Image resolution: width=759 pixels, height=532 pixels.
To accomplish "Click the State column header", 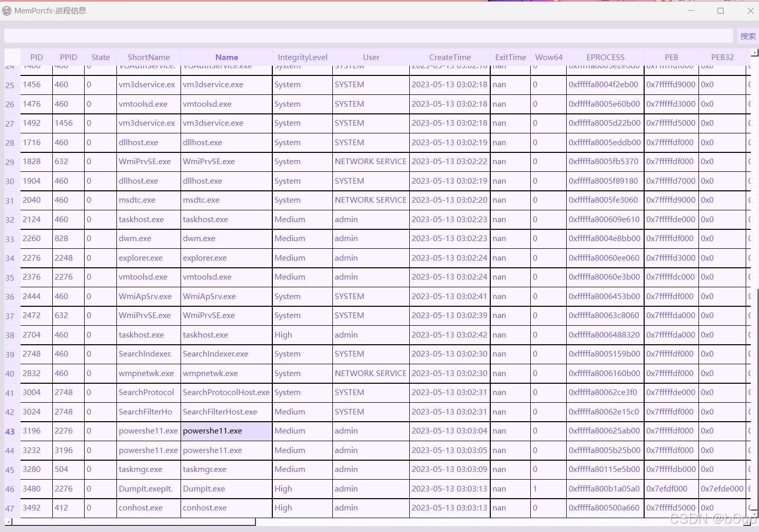I will click(x=101, y=57).
